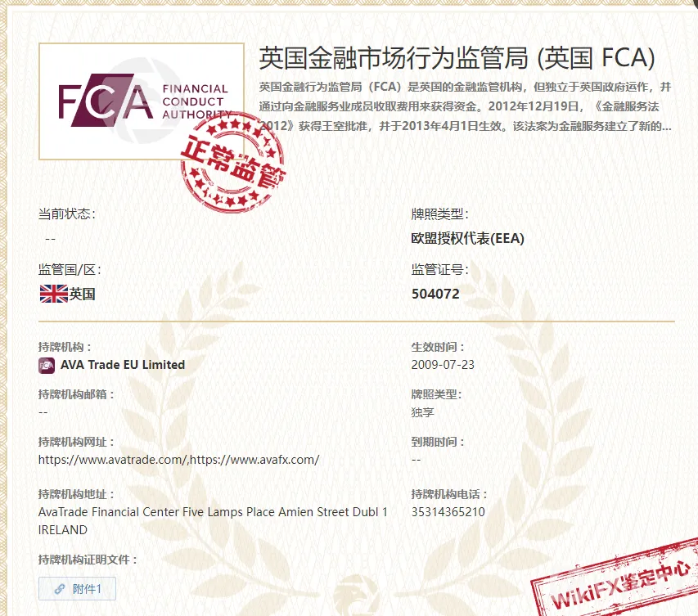698x616 pixels.
Task: Click the 持牌机构网址 label
Action: click(x=76, y=442)
